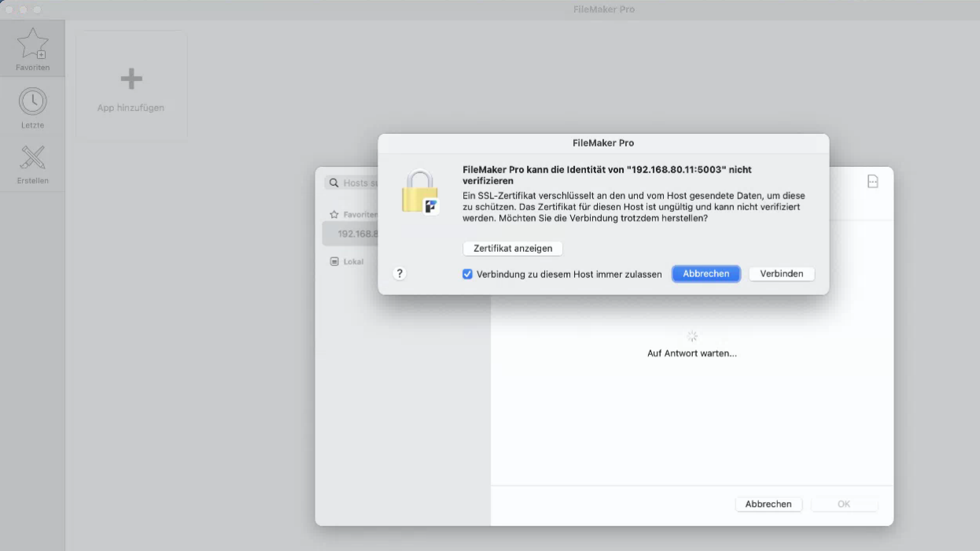Uncheck always allow connection to this host
This screenshot has width=980, height=551.
click(x=467, y=274)
